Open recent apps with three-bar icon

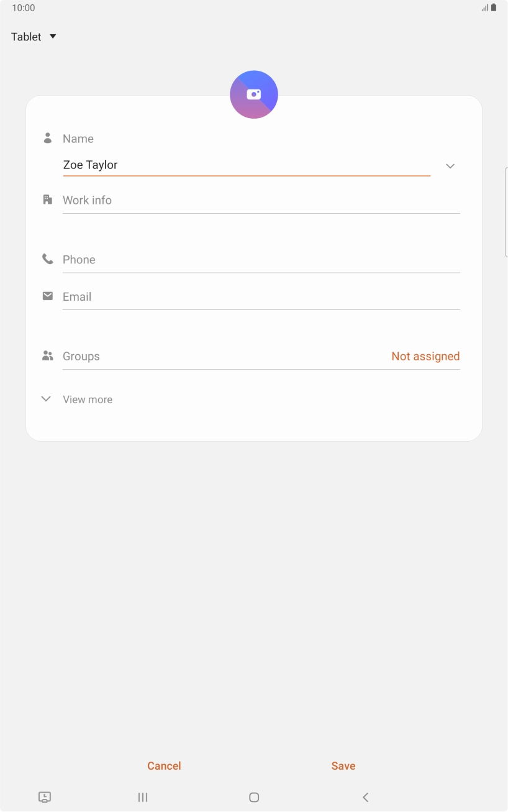tap(143, 797)
